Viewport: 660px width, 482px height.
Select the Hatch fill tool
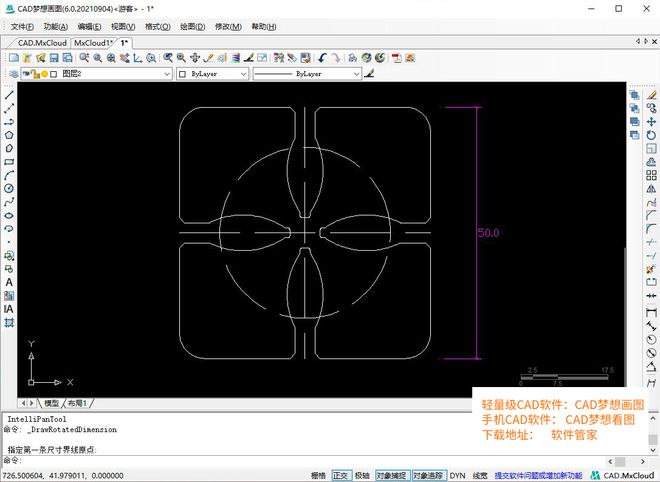tap(9, 296)
